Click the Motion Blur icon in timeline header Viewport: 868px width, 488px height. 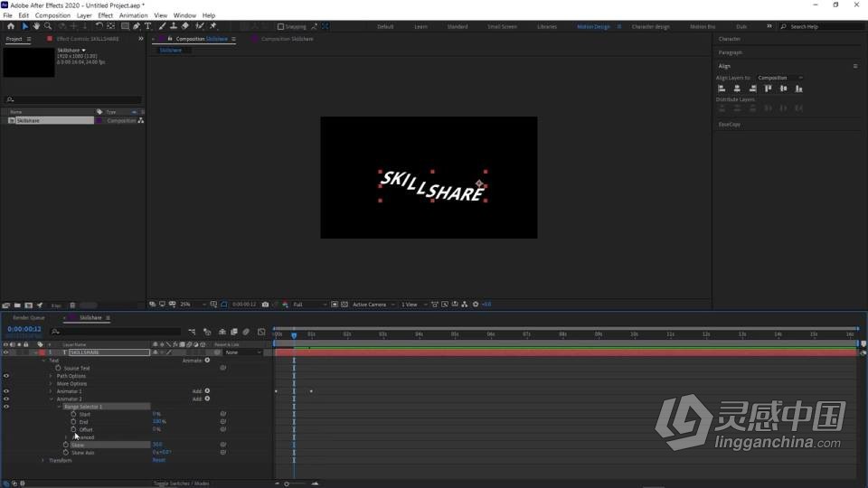[x=246, y=332]
